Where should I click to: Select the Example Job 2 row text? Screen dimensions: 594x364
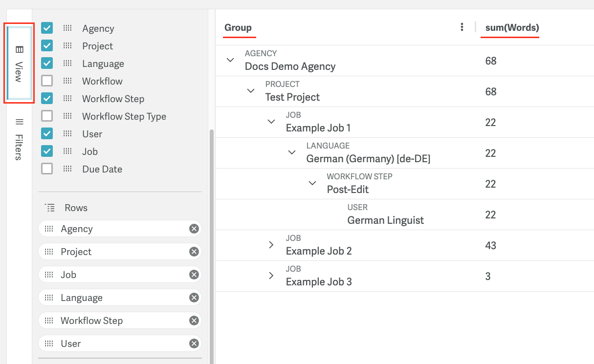[319, 251]
